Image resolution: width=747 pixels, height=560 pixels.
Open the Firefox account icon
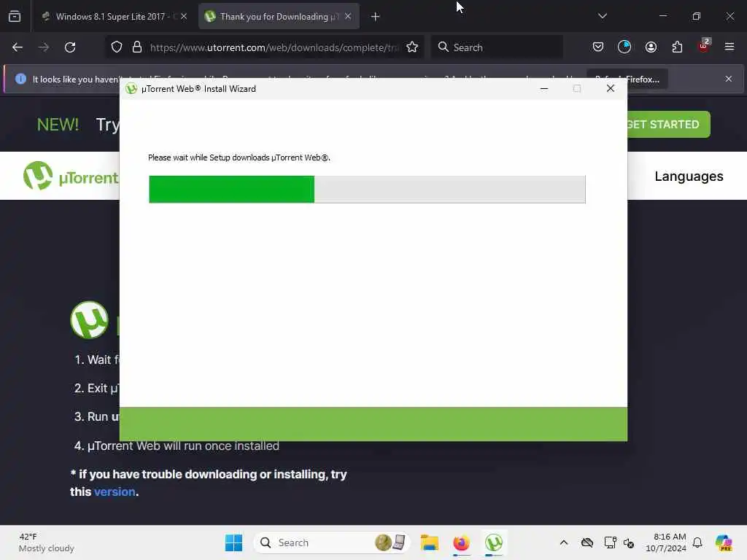click(651, 47)
